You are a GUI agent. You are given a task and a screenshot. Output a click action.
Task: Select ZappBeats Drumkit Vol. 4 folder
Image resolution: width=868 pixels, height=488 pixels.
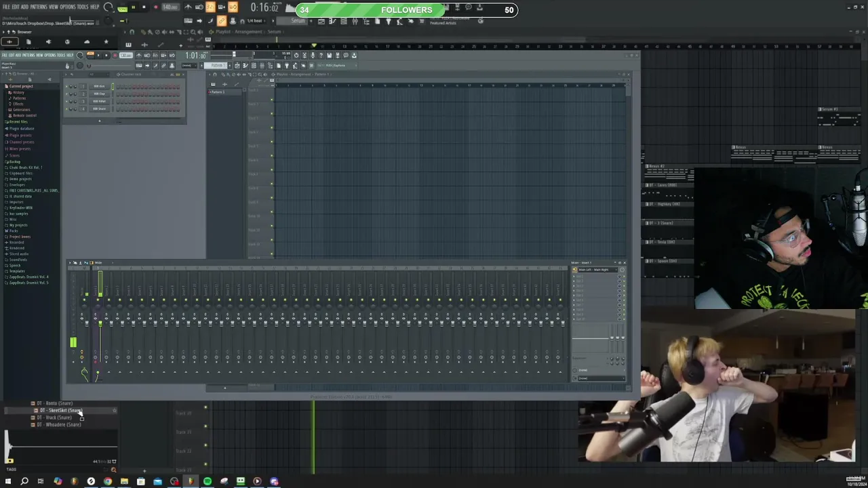(x=28, y=277)
